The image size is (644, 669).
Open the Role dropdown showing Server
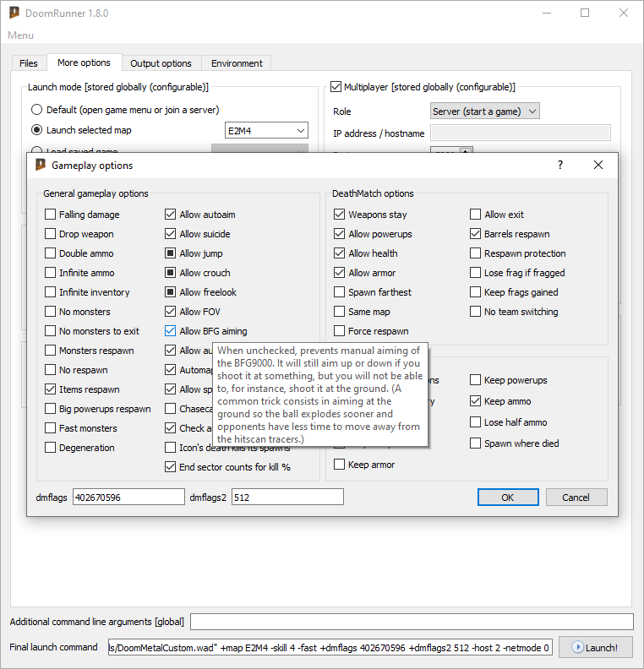tap(485, 111)
